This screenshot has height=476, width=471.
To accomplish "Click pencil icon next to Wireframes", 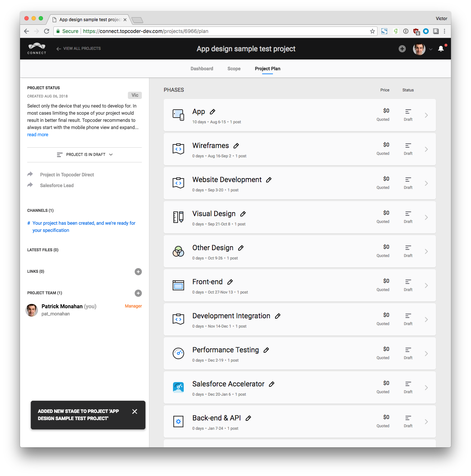I will 236,146.
